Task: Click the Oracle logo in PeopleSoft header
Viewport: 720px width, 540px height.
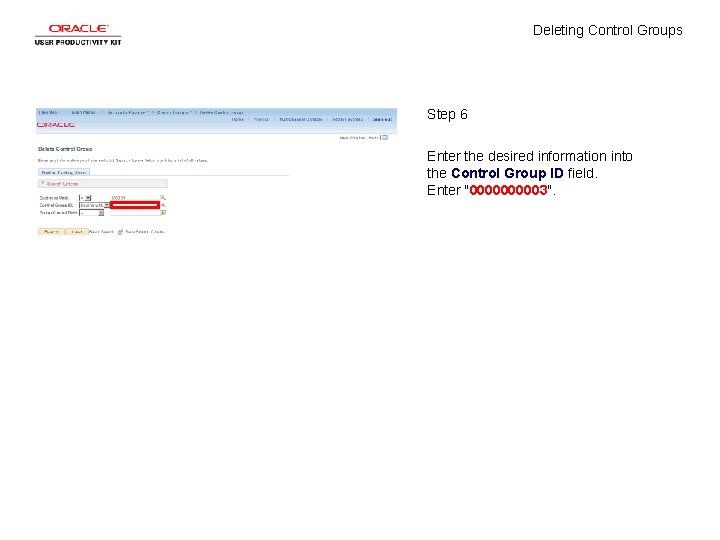Action: 56,125
